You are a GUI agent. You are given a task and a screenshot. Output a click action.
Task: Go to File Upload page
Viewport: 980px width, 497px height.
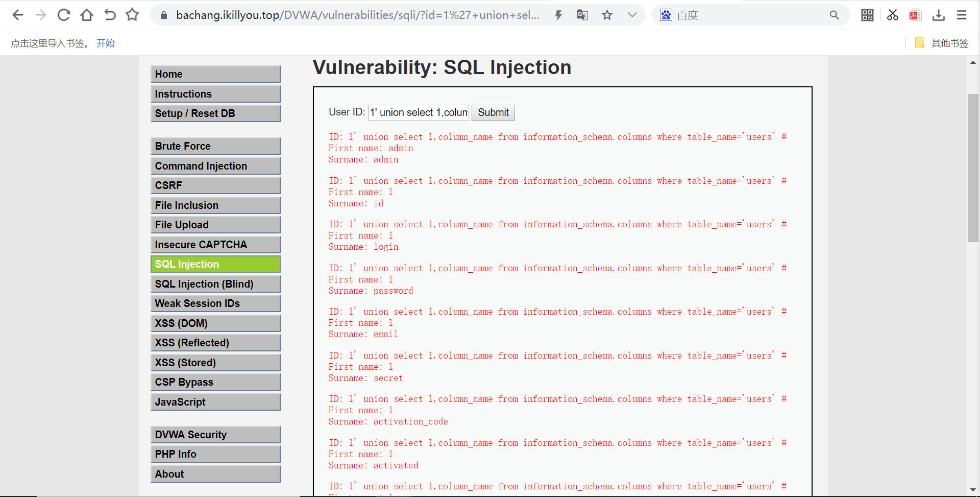tap(215, 225)
